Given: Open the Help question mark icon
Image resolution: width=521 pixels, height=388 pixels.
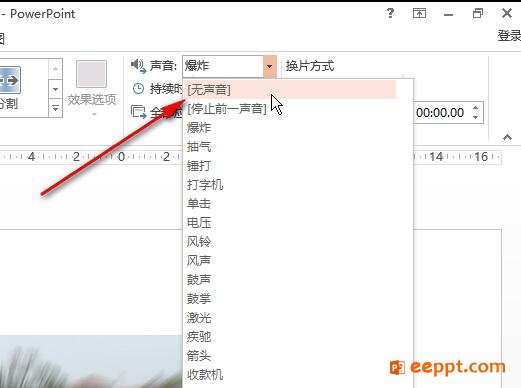Looking at the screenshot, I should coord(390,13).
